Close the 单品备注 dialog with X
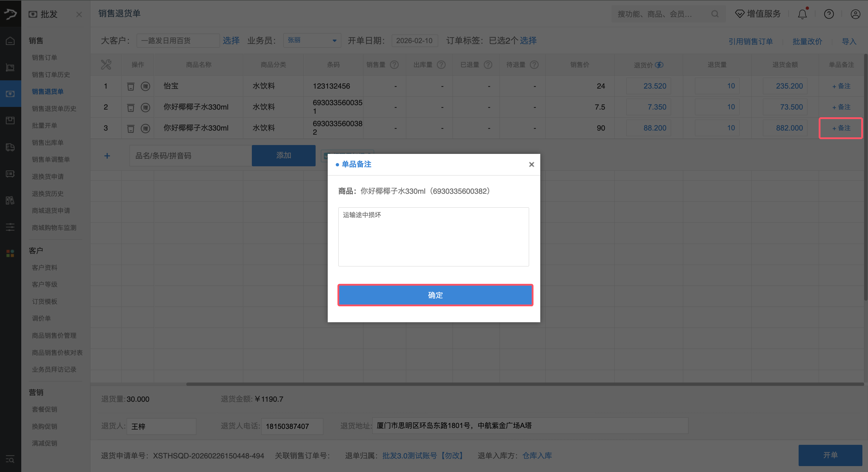 [531, 164]
